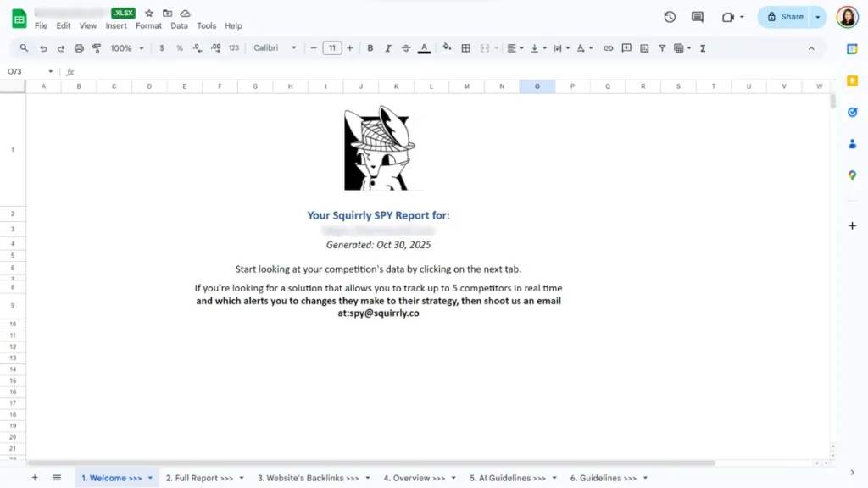Expand the 100% zoom dropdown
Image resolution: width=868 pixels, height=488 pixels.
125,48
